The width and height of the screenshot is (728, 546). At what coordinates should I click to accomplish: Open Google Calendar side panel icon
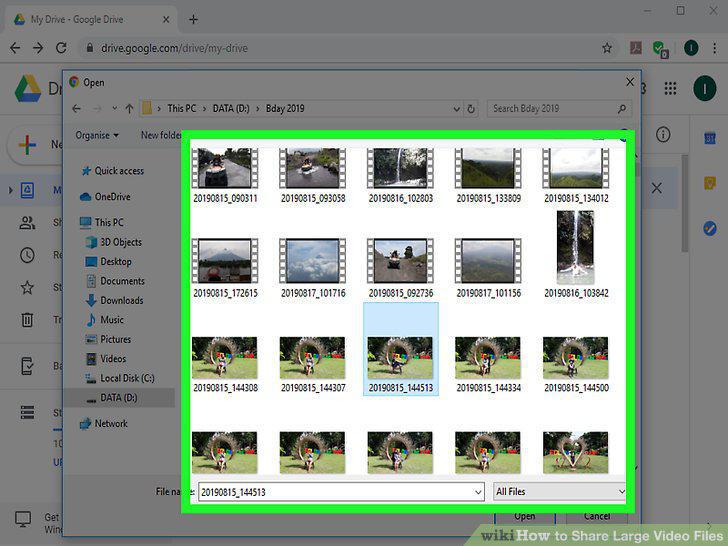pyautogui.click(x=709, y=138)
